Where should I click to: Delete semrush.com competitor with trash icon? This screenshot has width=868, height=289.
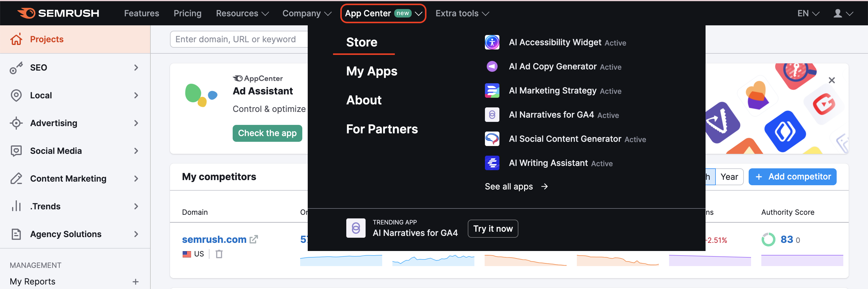[x=219, y=254]
